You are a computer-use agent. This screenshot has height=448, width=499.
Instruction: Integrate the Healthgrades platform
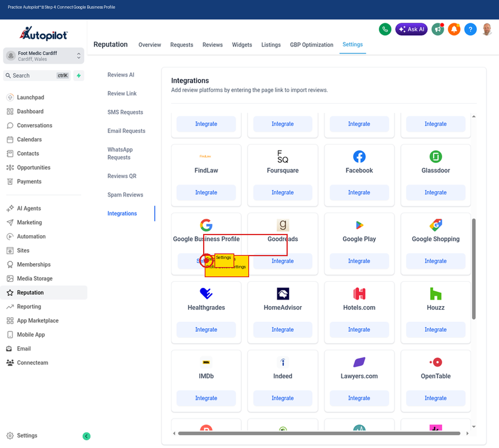coord(206,330)
